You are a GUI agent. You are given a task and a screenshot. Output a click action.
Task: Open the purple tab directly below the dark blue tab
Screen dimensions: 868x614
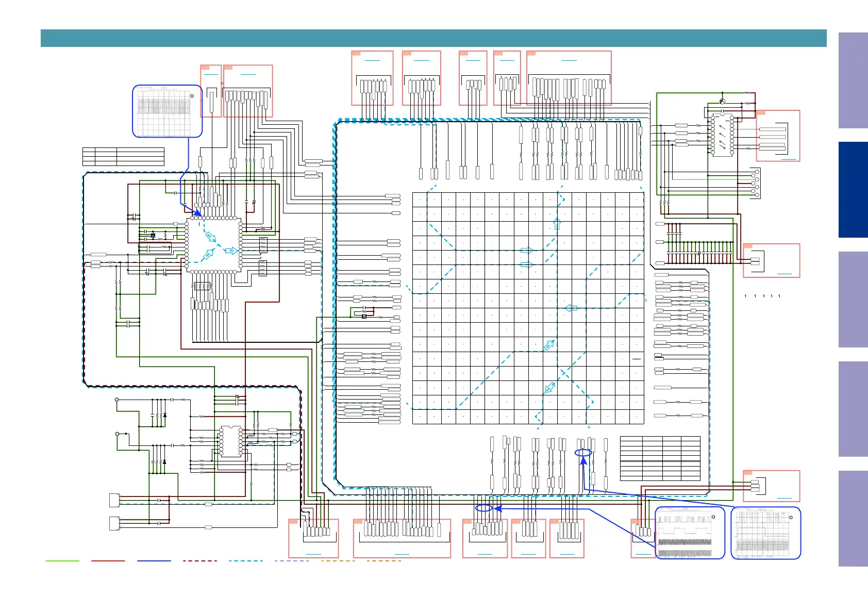click(853, 300)
